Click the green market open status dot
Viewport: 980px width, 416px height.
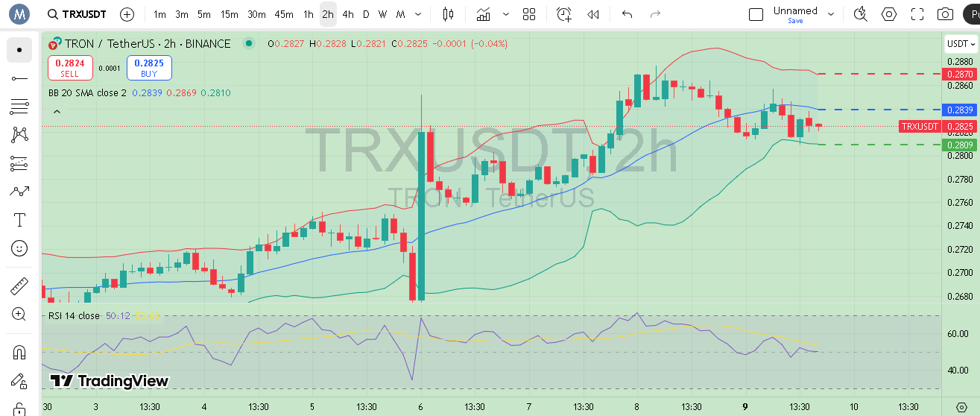point(249,44)
